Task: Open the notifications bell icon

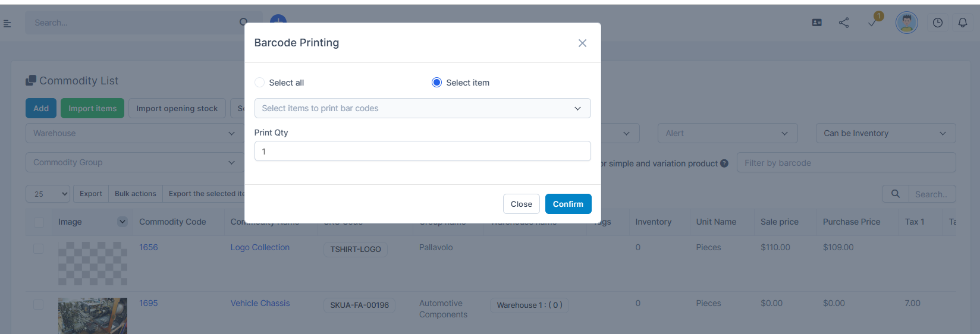Action: pos(962,23)
